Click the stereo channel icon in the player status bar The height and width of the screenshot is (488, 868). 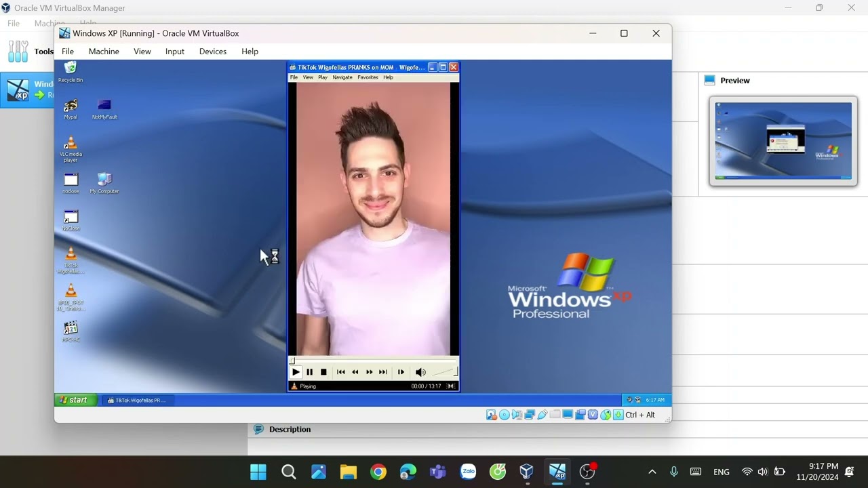tap(451, 386)
